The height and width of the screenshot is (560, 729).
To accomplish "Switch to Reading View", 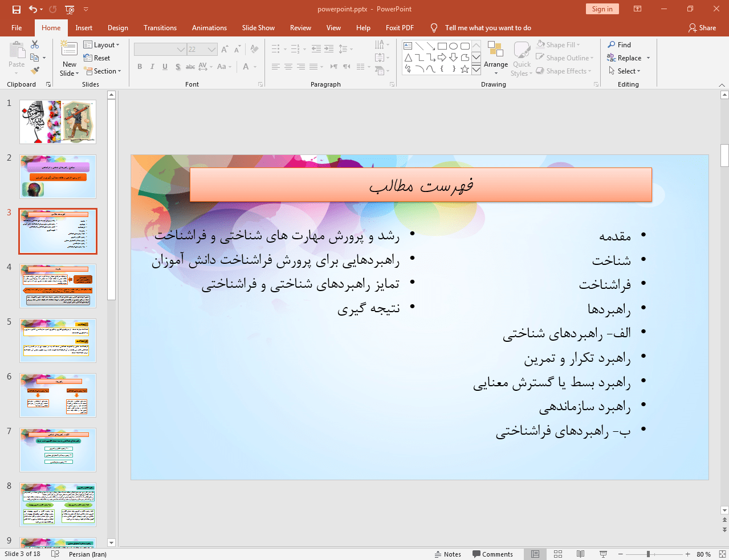I will pyautogui.click(x=580, y=554).
